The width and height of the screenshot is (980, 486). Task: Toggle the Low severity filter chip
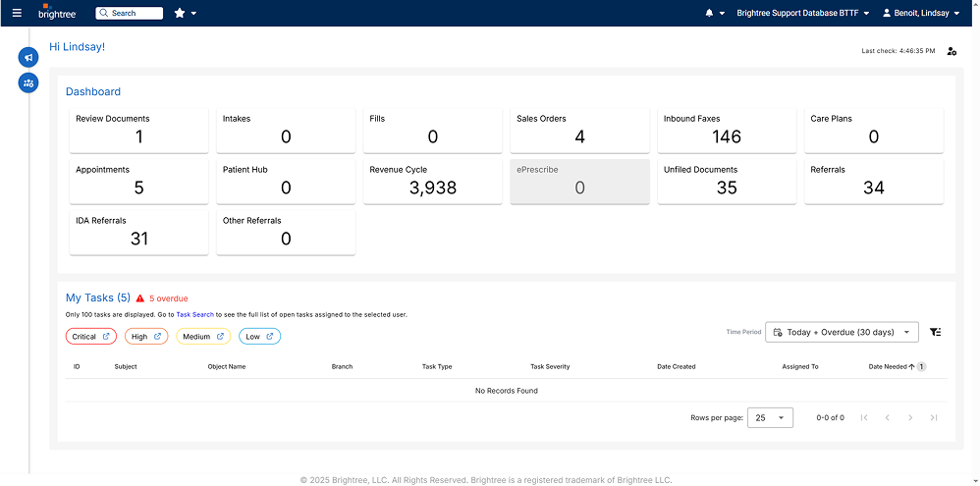pos(259,337)
